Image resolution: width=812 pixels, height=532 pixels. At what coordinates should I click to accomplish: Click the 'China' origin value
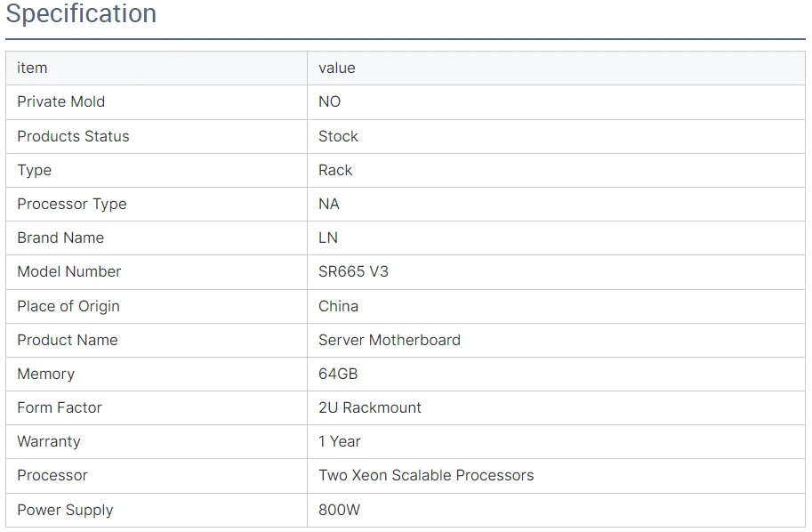point(338,306)
